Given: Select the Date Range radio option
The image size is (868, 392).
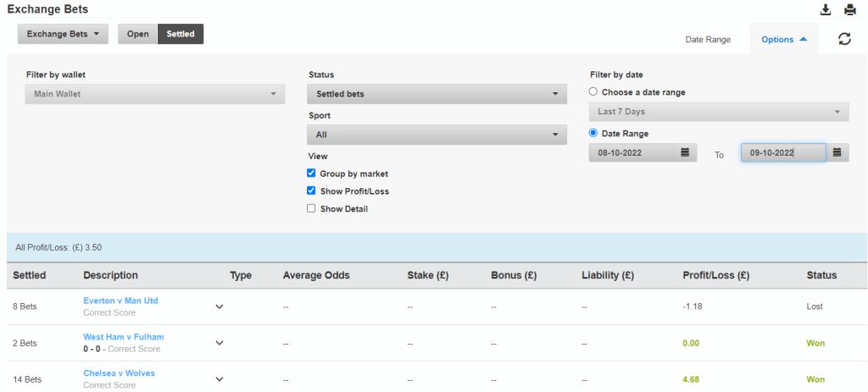Looking at the screenshot, I should [x=593, y=134].
